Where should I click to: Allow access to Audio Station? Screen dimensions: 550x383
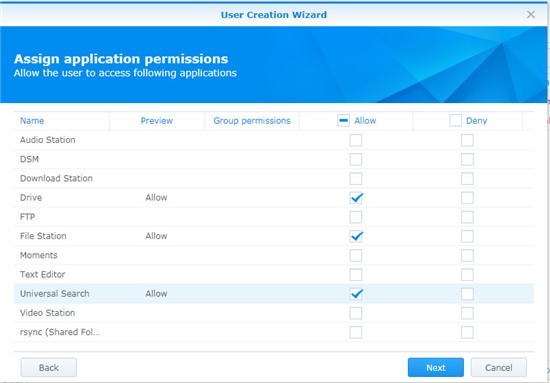[356, 140]
